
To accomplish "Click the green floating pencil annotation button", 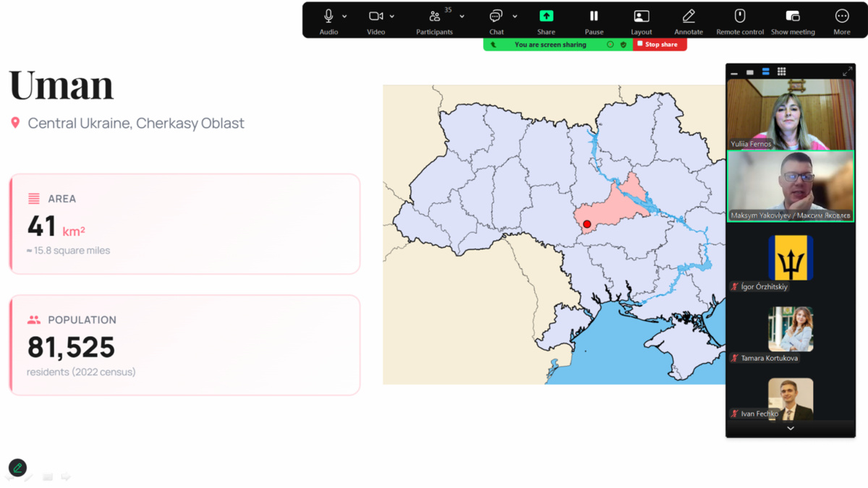I will [x=17, y=468].
